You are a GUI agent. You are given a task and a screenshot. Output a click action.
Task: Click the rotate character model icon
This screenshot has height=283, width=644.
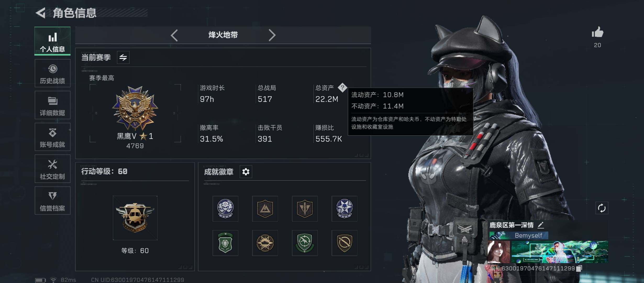(602, 208)
